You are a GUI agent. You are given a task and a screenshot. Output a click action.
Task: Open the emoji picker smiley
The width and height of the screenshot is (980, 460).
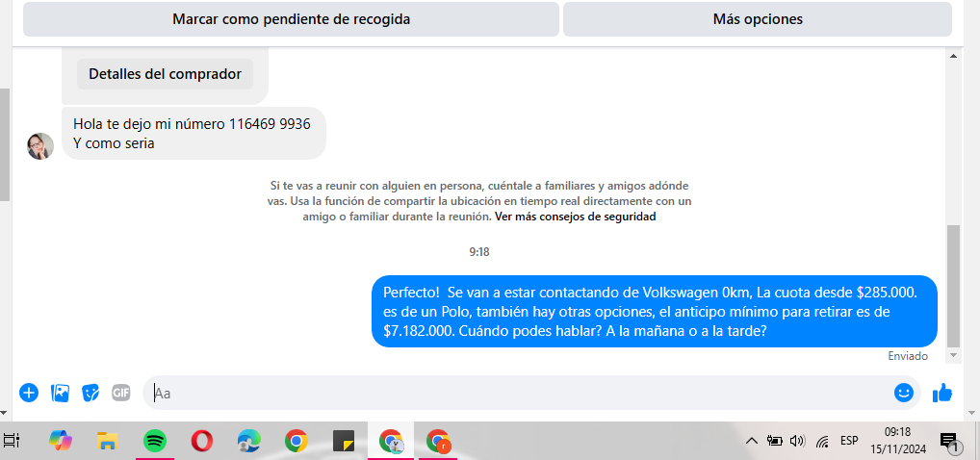[904, 393]
